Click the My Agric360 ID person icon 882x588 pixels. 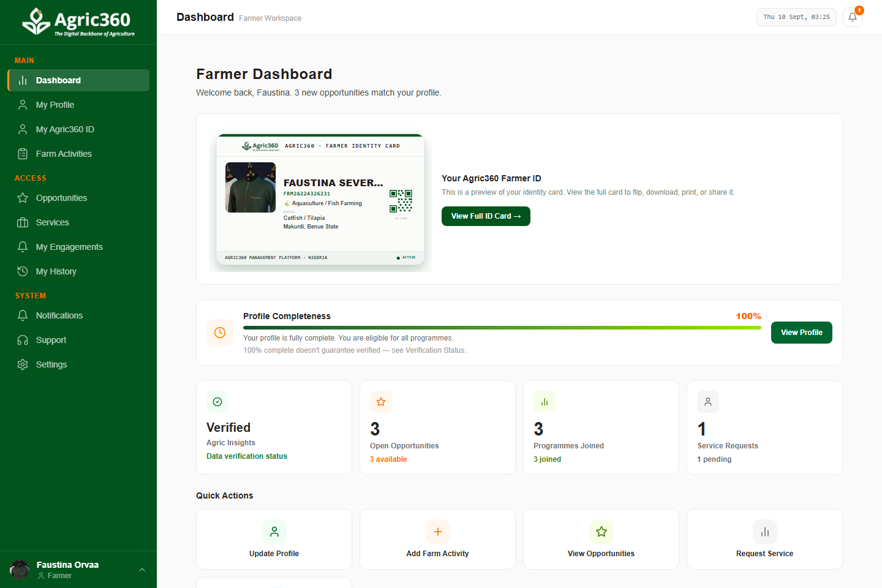coord(23,129)
